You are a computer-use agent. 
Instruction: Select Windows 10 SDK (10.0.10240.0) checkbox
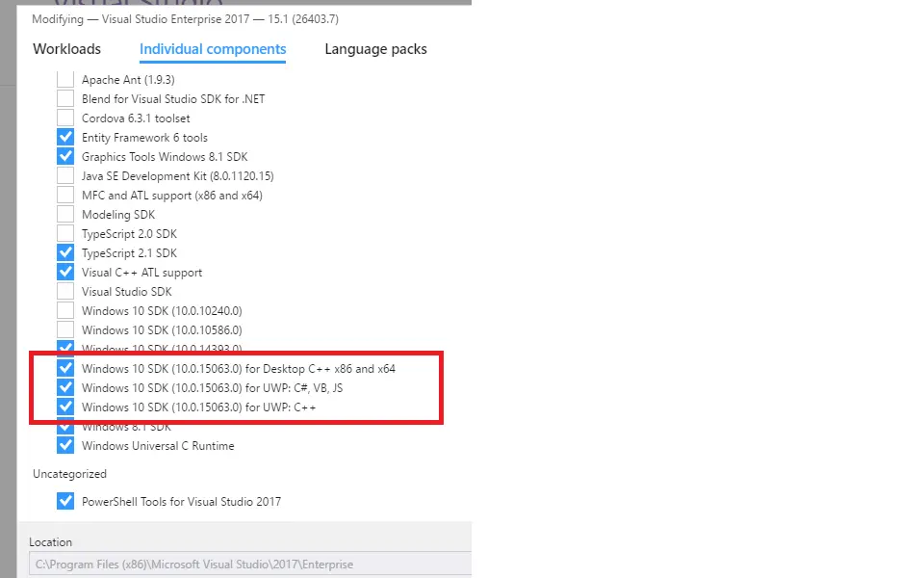pos(65,311)
